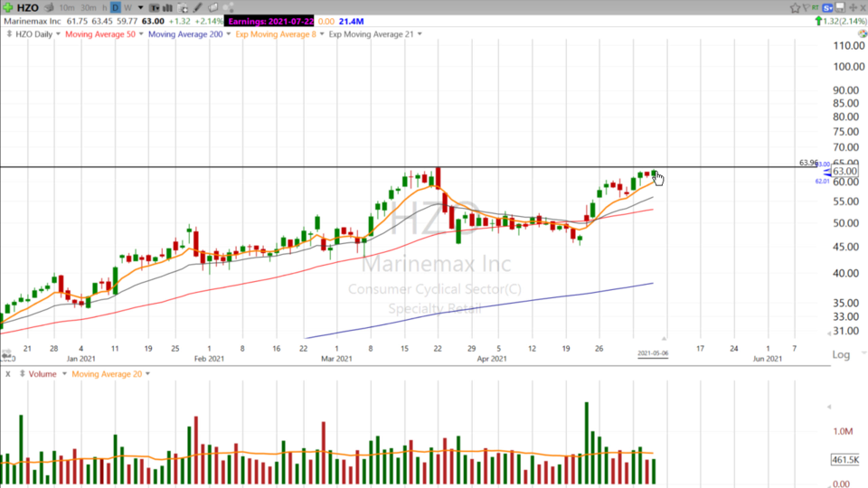Open the symbol history icon beside HZO

click(49, 8)
